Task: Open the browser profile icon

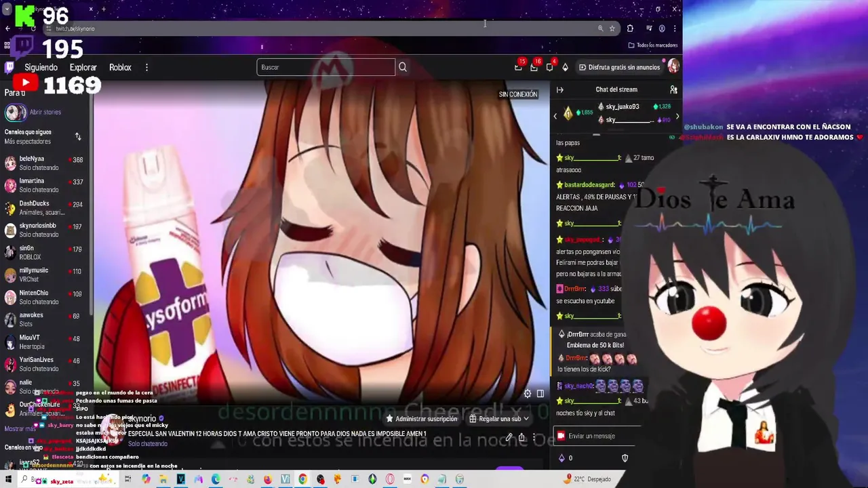Action: coord(662,28)
